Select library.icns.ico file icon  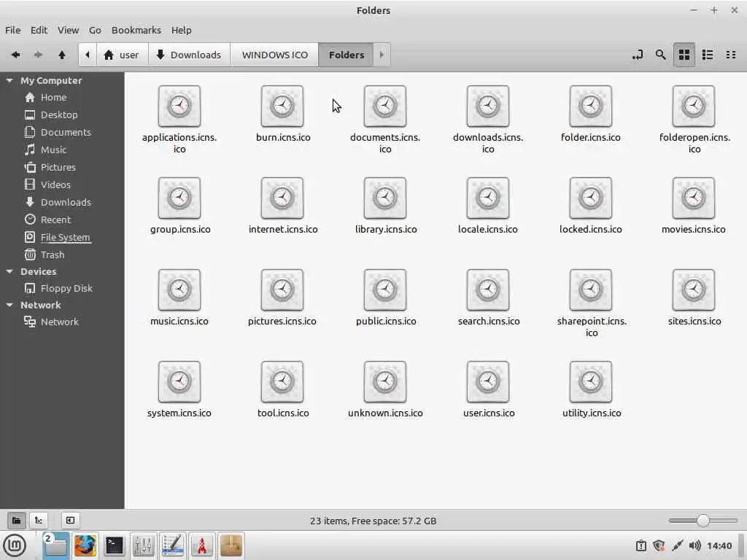(x=385, y=198)
